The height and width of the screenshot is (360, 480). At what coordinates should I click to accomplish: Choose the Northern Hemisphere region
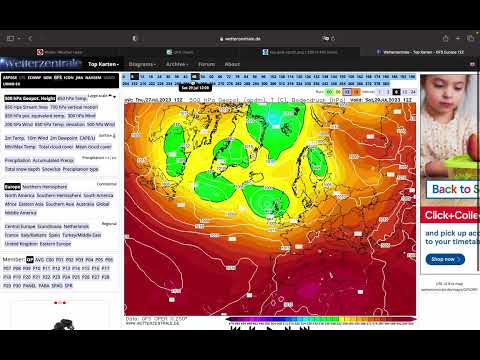pos(45,187)
